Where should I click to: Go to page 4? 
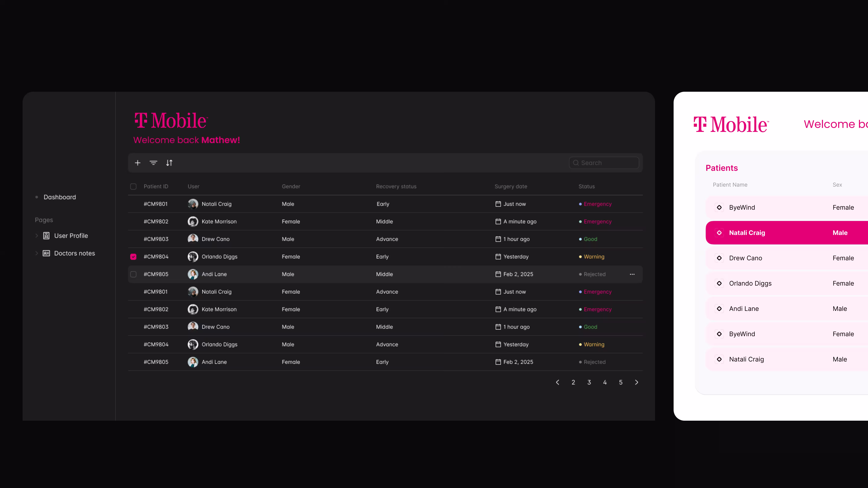point(605,382)
